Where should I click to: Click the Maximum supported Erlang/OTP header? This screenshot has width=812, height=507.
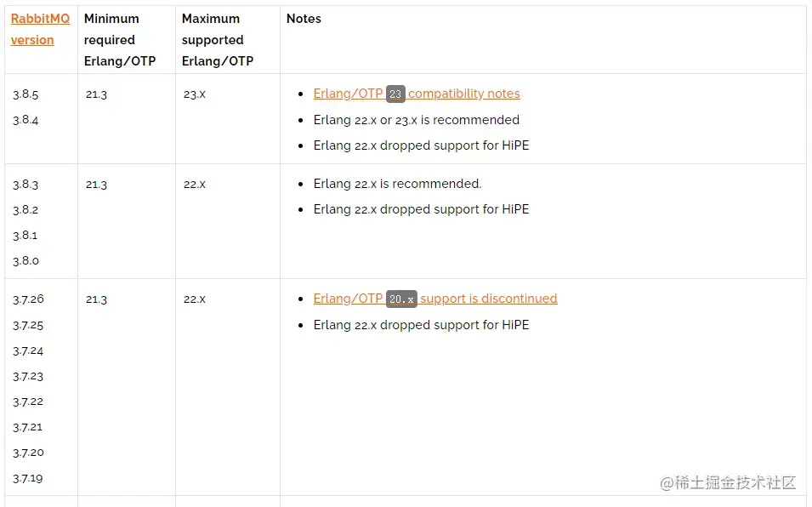click(x=218, y=40)
